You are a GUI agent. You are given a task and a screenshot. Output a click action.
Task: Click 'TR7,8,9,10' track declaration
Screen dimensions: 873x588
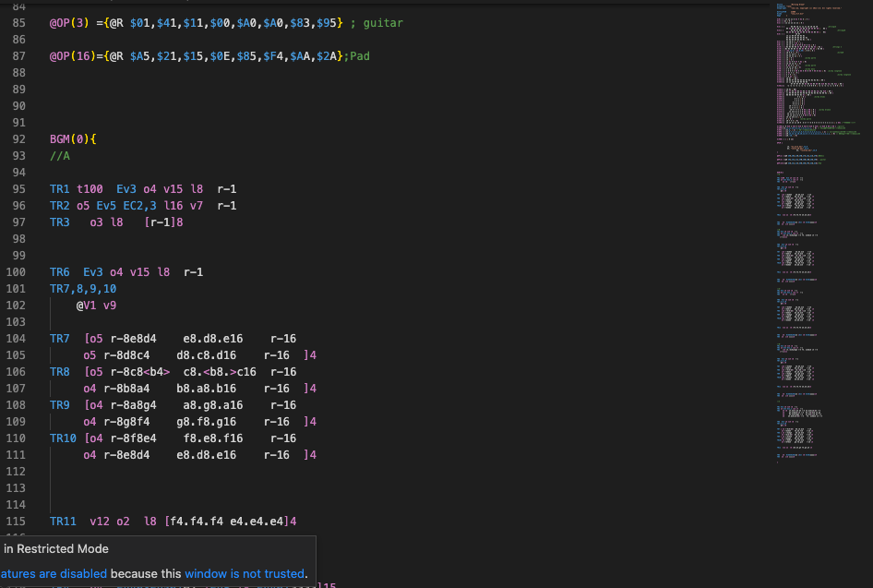(83, 289)
